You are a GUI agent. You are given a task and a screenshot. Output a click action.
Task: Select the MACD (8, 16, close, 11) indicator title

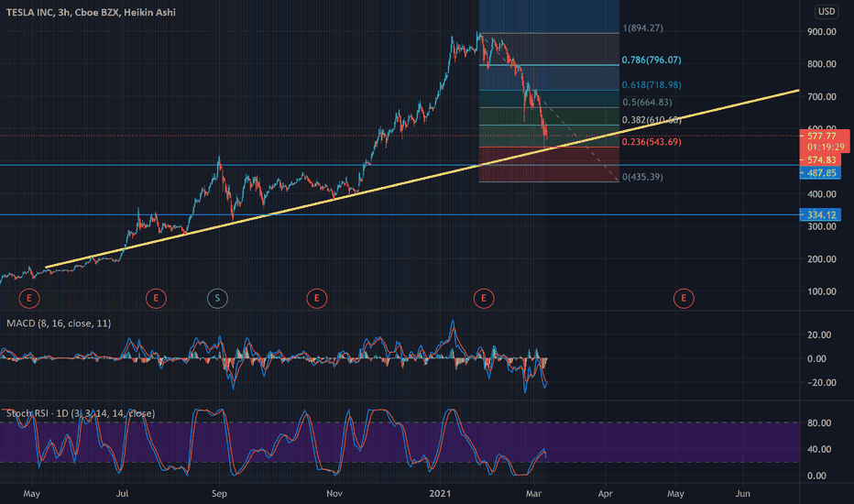coord(59,323)
